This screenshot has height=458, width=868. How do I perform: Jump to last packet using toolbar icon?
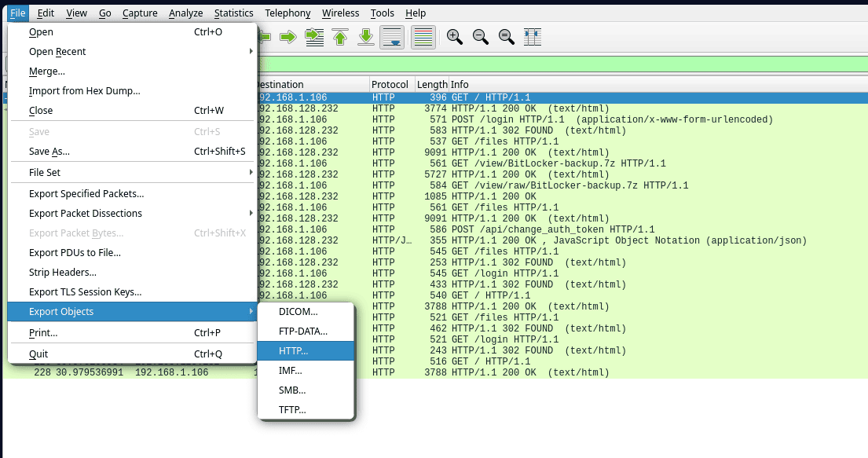pos(365,37)
